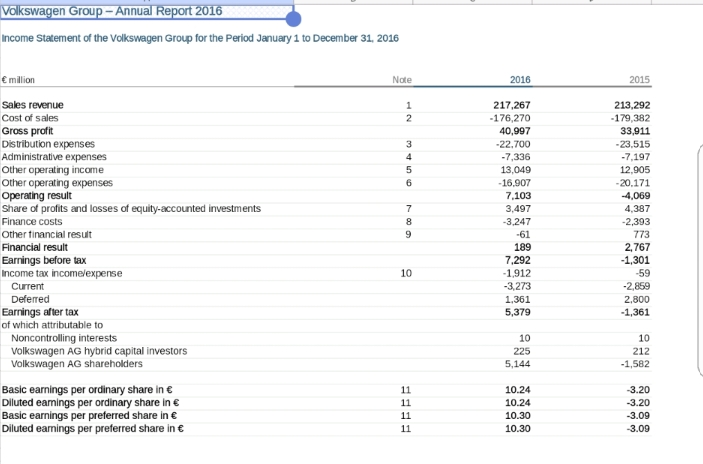The width and height of the screenshot is (703, 464).
Task: Click Distribution expenses value -22,700
Action: coord(513,144)
